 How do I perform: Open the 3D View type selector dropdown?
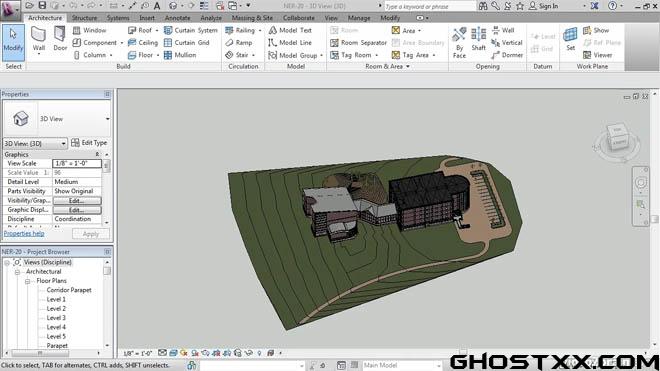point(107,119)
